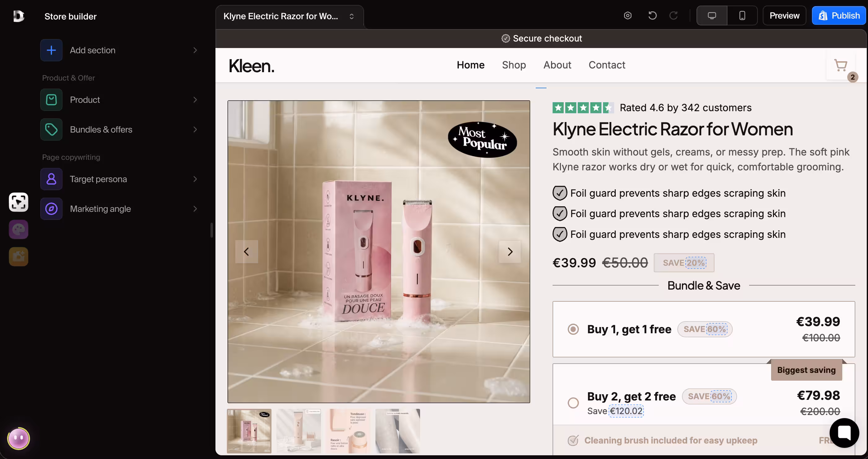Open the target settings icon in top toolbar
The height and width of the screenshot is (459, 868).
coord(627,15)
